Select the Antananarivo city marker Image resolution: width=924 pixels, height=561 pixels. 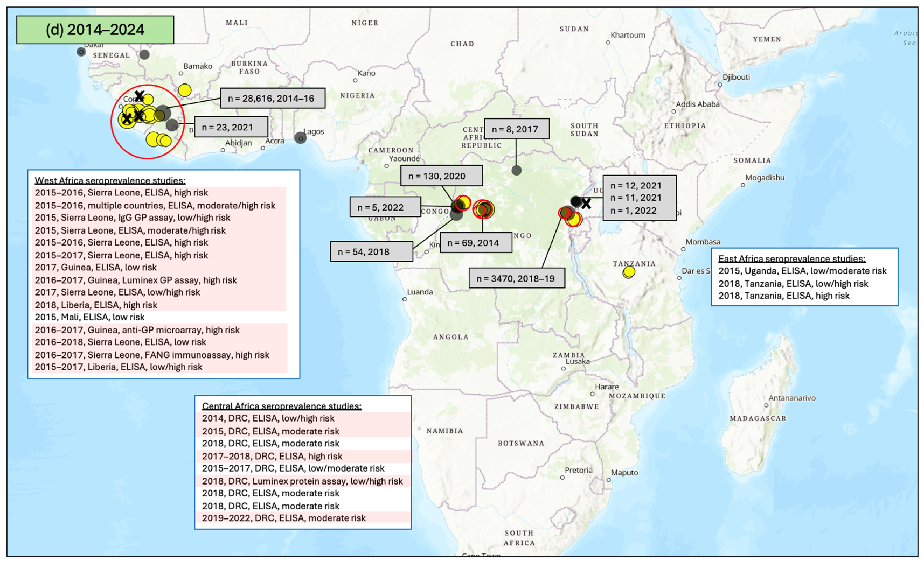click(766, 405)
